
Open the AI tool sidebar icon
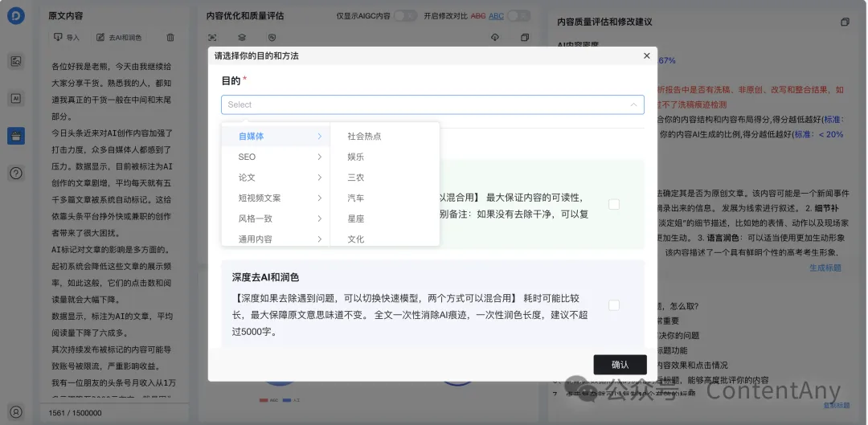(x=16, y=98)
